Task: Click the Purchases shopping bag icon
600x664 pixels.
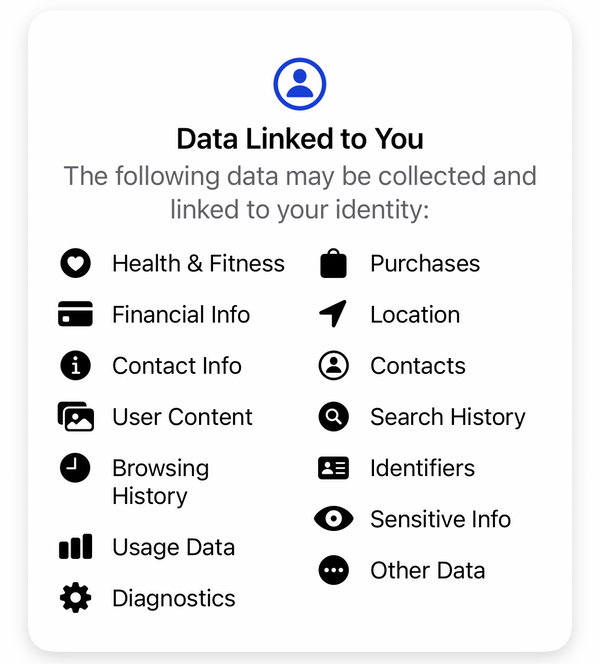Action: click(x=334, y=263)
